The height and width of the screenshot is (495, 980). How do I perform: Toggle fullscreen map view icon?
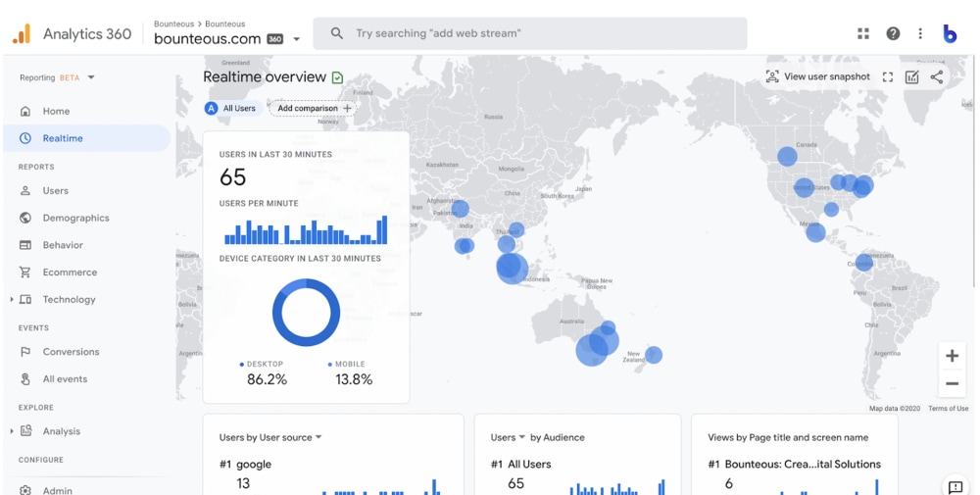point(888,76)
